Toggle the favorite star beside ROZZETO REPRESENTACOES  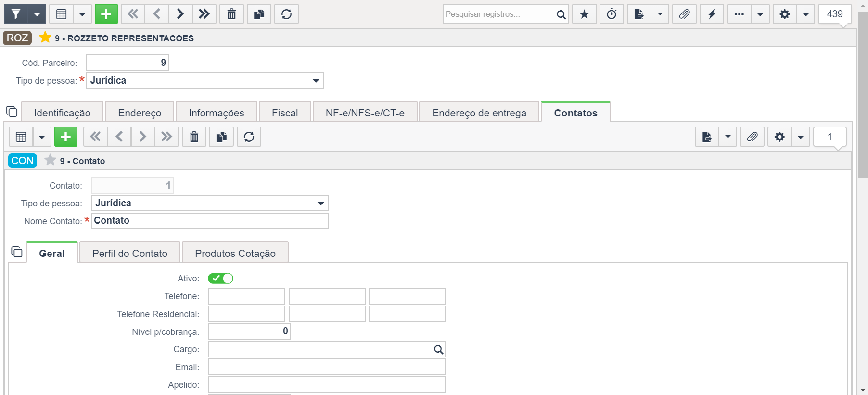coord(45,38)
